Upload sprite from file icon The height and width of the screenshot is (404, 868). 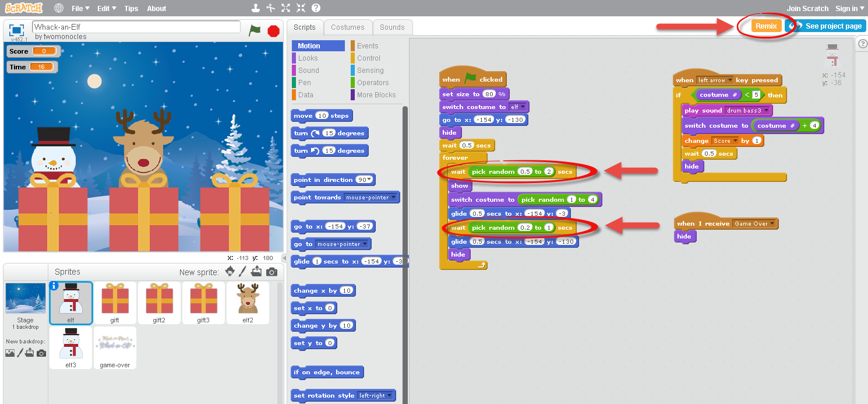[x=257, y=271]
